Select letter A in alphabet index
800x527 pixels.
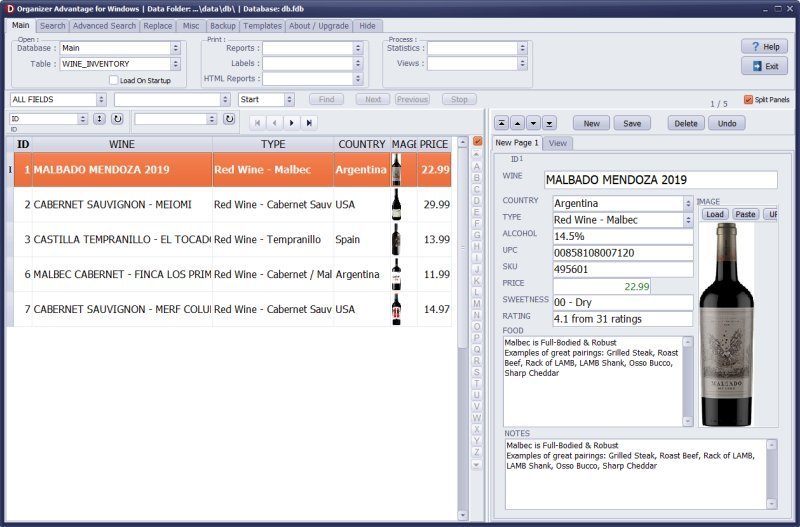pos(477,166)
